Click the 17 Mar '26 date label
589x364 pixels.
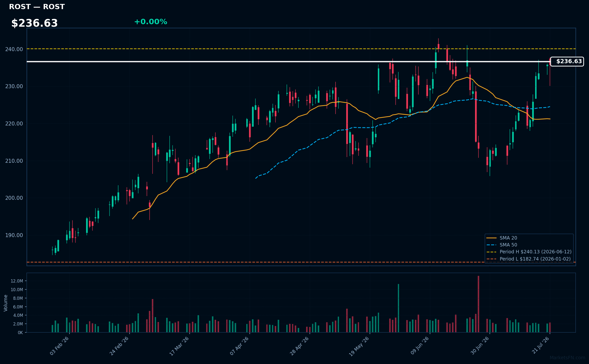pos(179,346)
